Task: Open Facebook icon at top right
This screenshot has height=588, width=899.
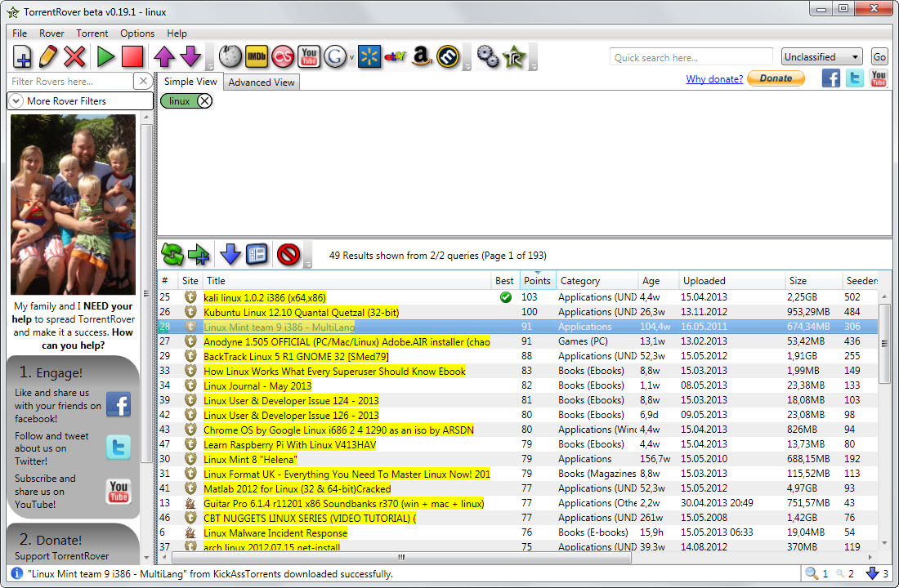Action: pos(831,78)
